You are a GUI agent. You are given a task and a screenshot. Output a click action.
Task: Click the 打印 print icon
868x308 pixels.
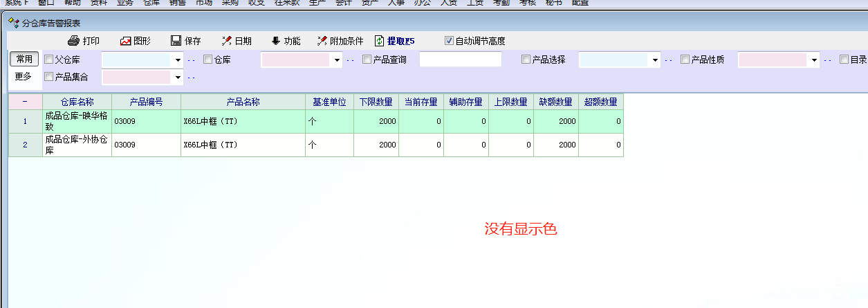point(74,41)
